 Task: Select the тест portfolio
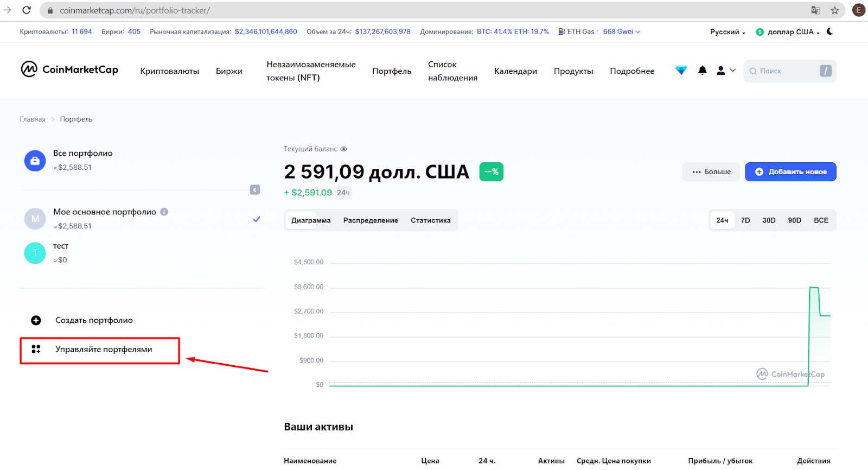coord(61,246)
